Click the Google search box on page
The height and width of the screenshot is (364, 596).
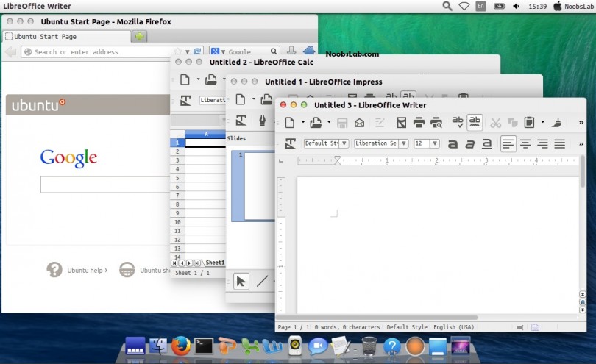(105, 185)
